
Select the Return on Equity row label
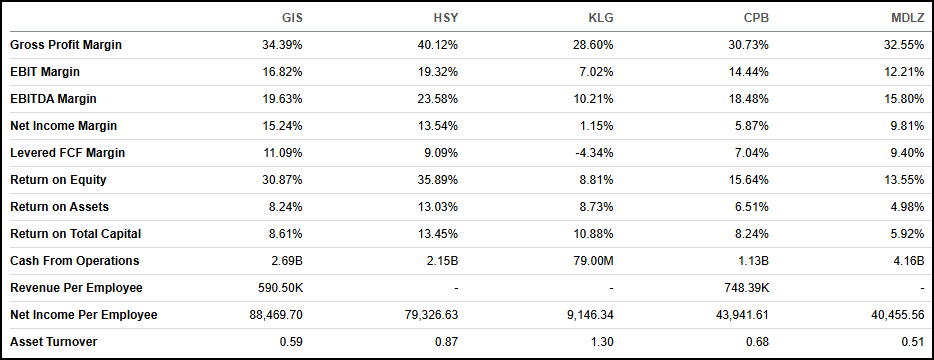[58, 180]
